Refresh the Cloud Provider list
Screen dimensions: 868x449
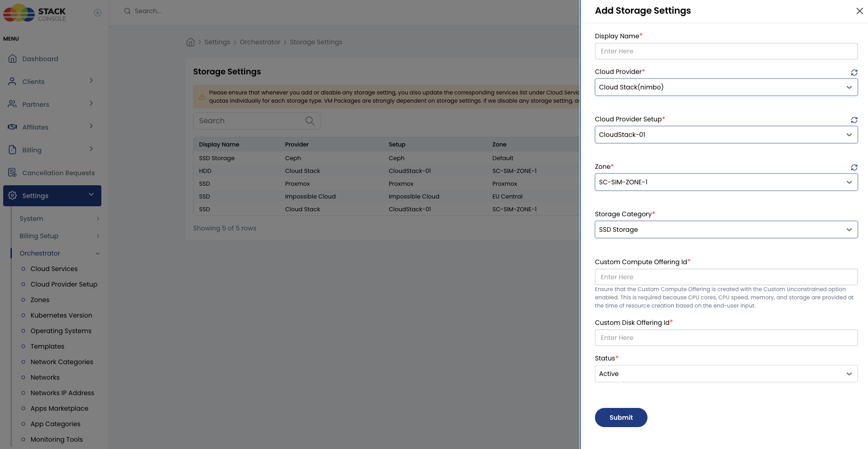tap(854, 72)
